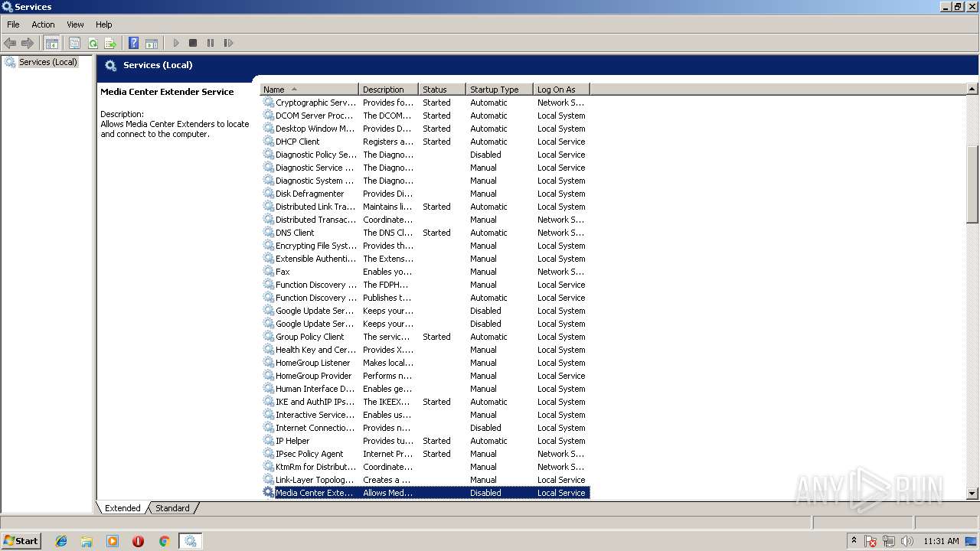
Task: Select Health Key and Certificate row text
Action: click(x=315, y=350)
